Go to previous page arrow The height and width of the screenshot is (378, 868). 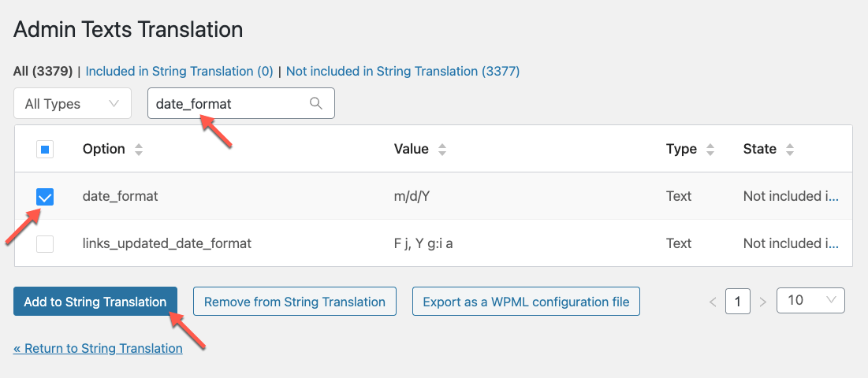pyautogui.click(x=713, y=302)
